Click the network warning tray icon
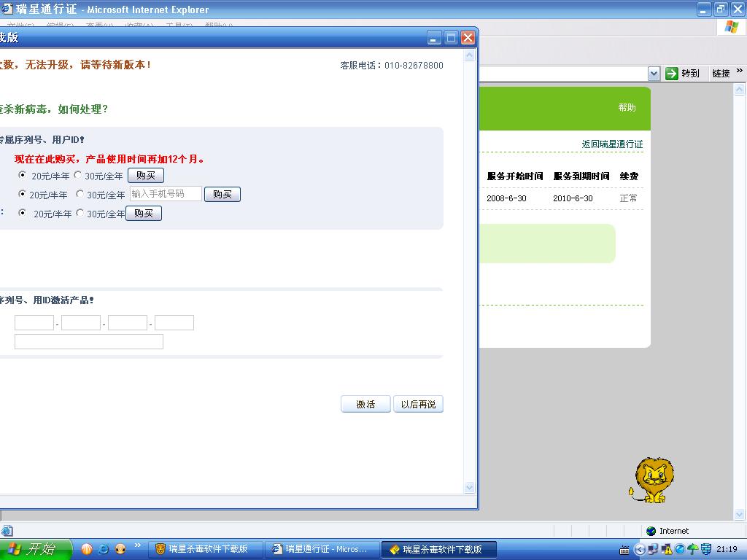The height and width of the screenshot is (560, 747). (667, 550)
